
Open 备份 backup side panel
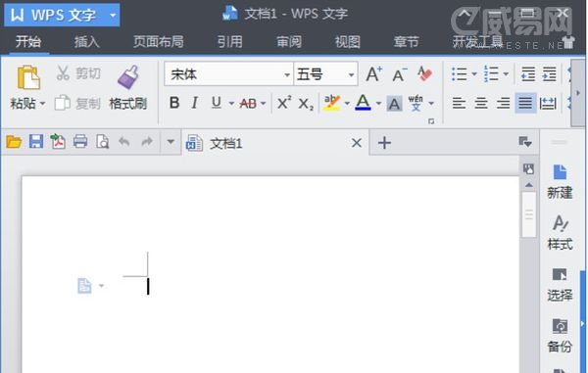coord(560,336)
